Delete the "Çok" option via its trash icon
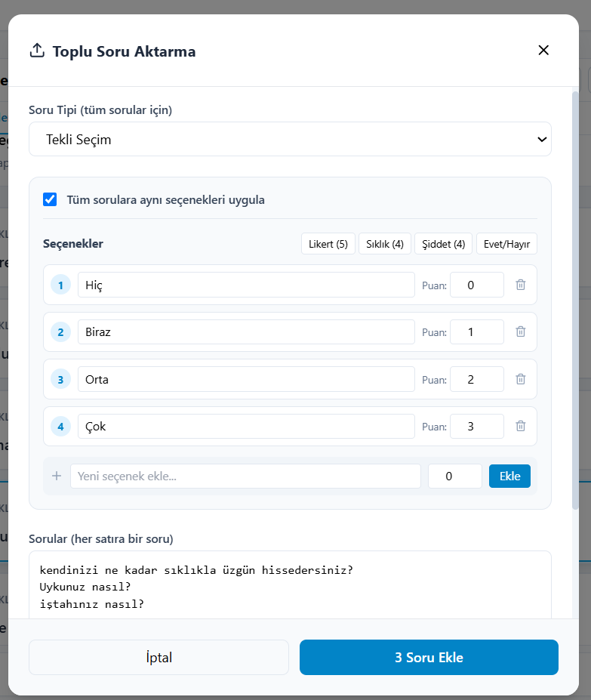 click(521, 426)
